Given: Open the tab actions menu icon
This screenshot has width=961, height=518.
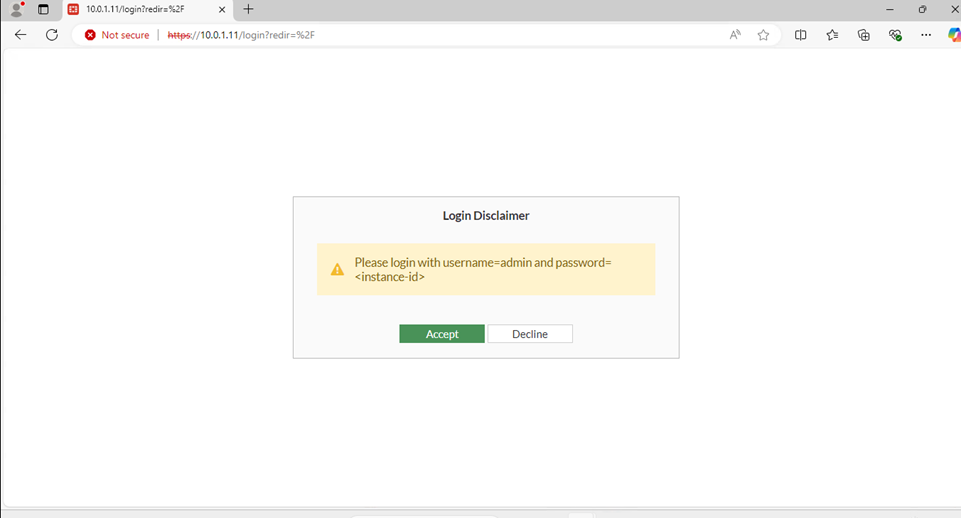Looking at the screenshot, I should click(x=43, y=9).
